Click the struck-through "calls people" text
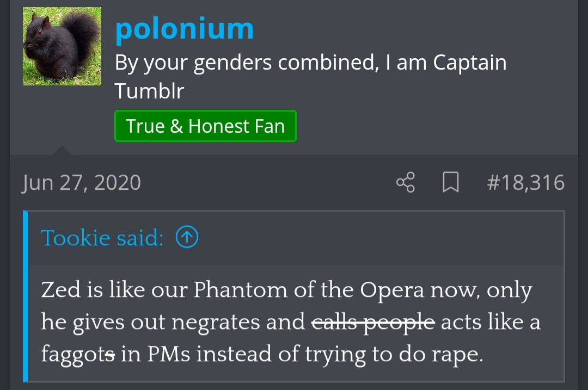 [373, 322]
